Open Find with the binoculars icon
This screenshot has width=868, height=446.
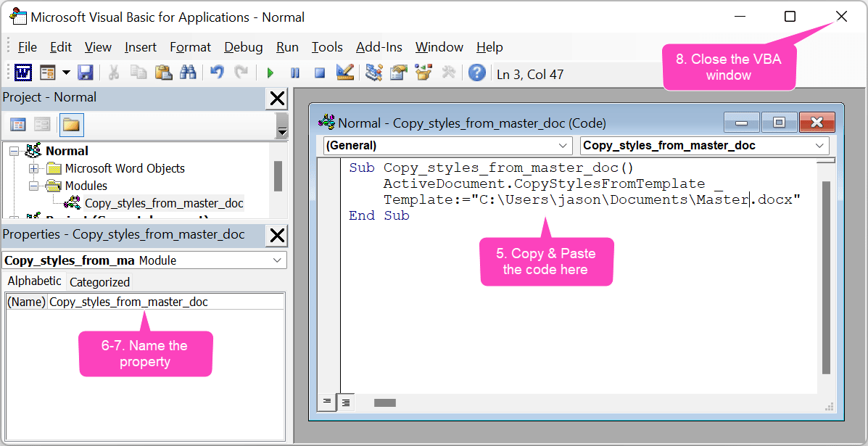(x=188, y=73)
